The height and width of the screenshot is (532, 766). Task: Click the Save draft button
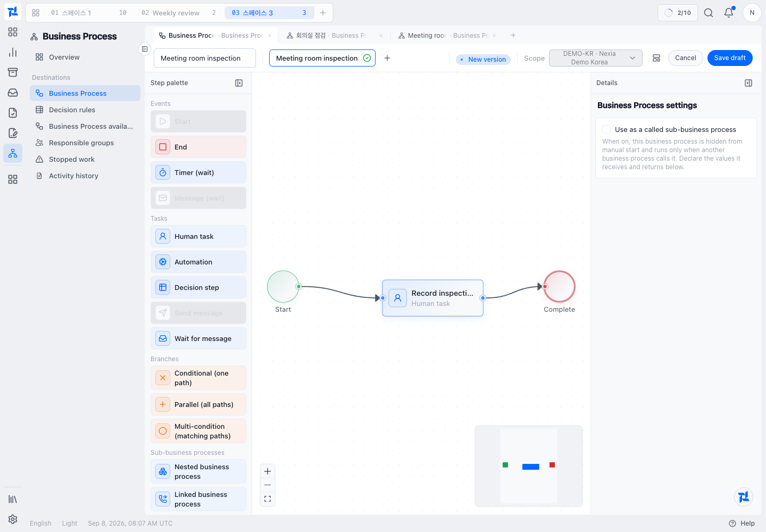pos(730,58)
